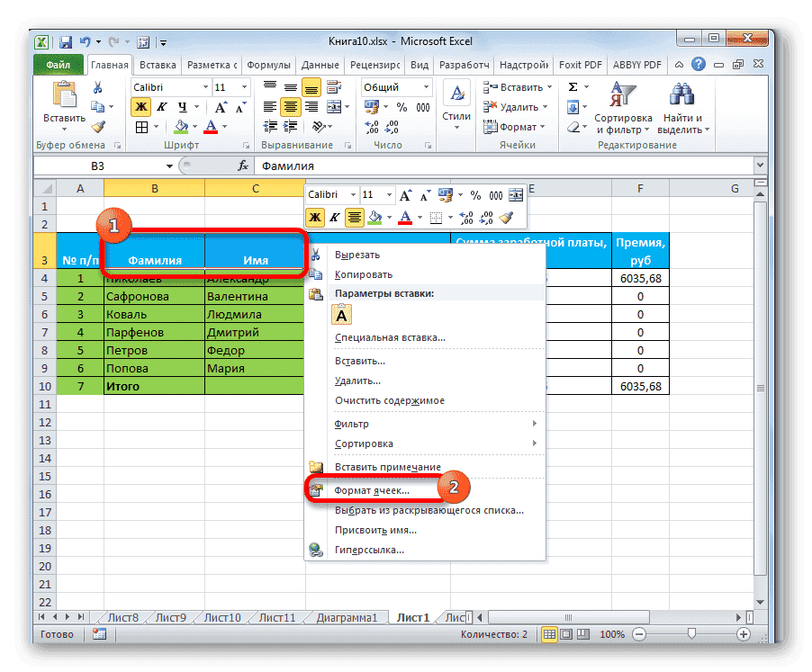The image size is (812, 672).
Task: Click the Save icon on Quick Access Toolbar
Action: (x=68, y=41)
